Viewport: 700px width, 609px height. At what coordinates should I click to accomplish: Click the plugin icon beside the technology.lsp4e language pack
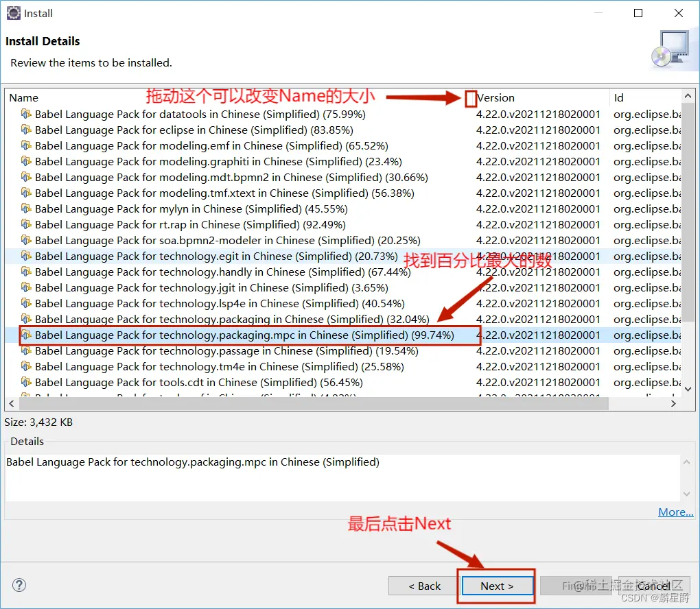click(26, 303)
